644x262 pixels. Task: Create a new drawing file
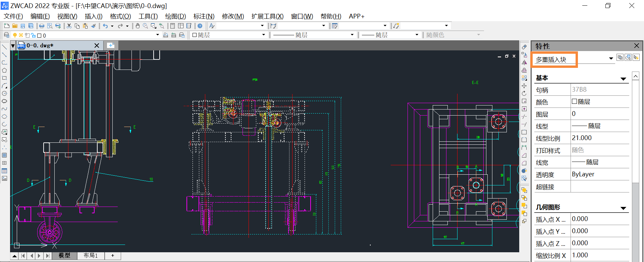coord(7,26)
